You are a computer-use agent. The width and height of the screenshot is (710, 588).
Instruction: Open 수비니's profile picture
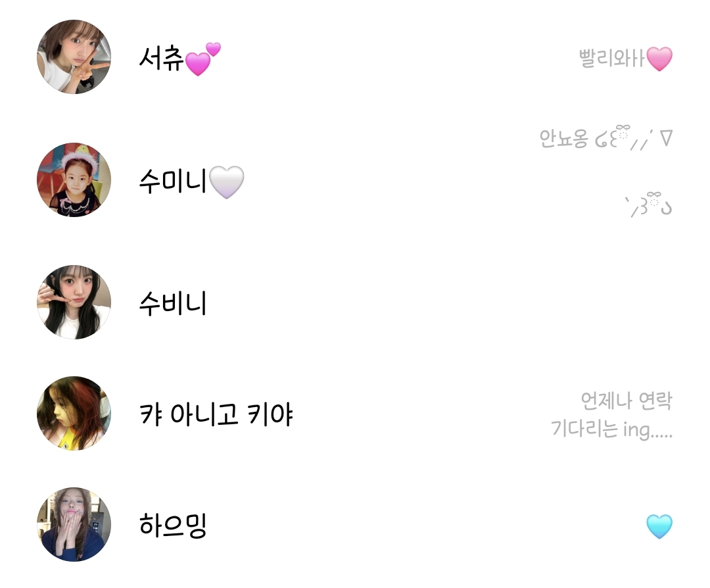click(x=74, y=302)
